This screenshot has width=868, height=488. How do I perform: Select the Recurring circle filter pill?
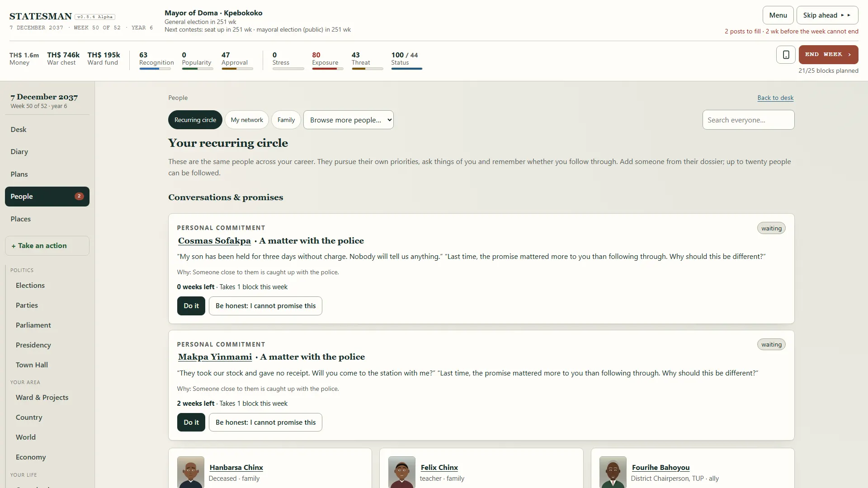click(x=195, y=120)
